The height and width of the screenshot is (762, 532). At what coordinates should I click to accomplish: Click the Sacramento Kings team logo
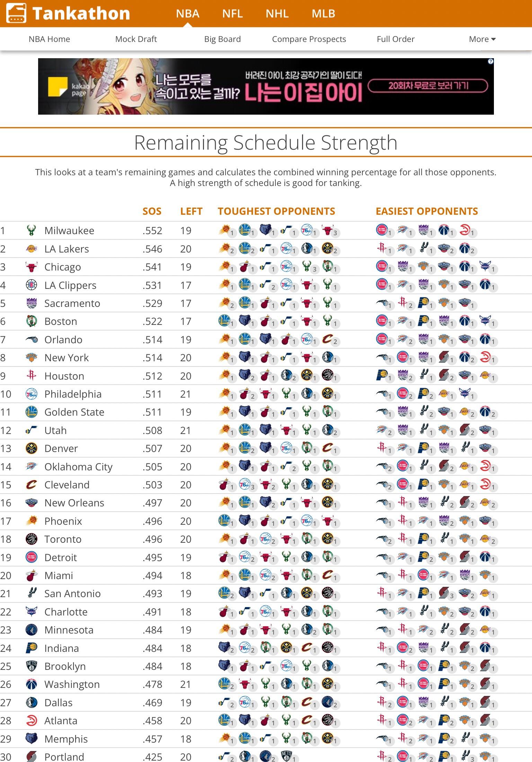point(32,303)
